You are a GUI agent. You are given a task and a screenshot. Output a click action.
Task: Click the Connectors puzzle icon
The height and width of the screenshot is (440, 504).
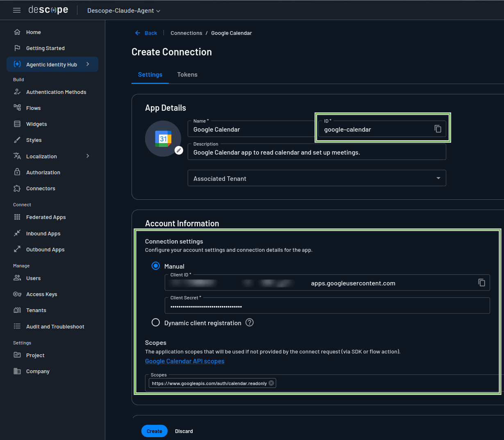pos(17,188)
